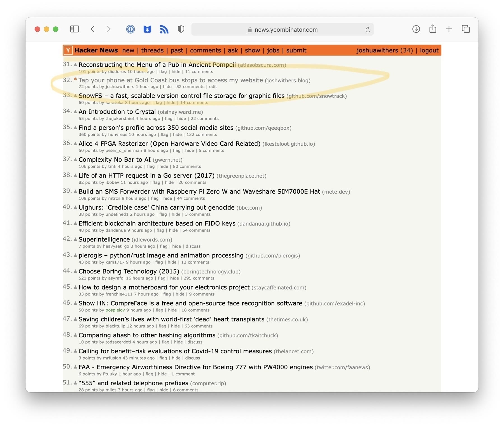Show Safari downloads
The width and height of the screenshot is (504, 426).
click(416, 29)
